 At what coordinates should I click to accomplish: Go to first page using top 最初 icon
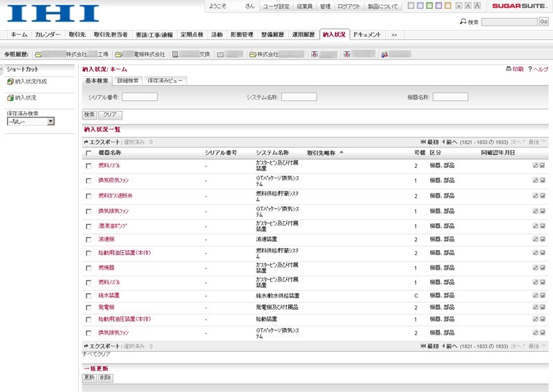pyautogui.click(x=423, y=142)
